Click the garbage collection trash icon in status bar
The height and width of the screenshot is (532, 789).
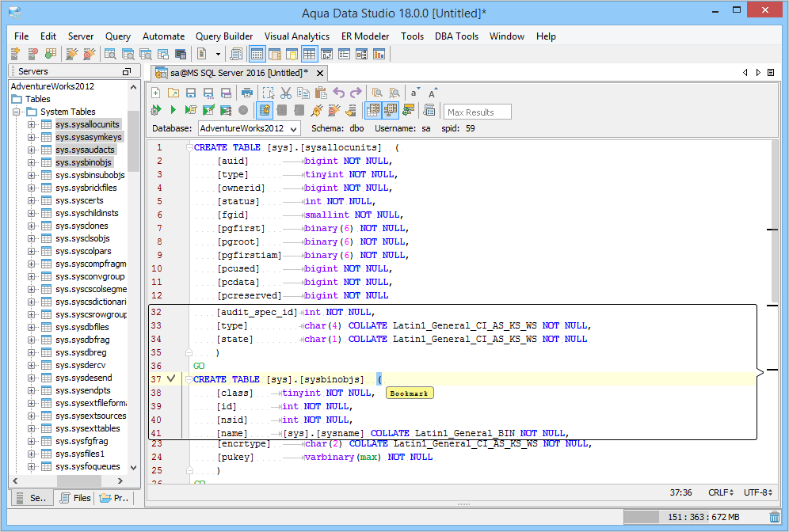pos(774,517)
